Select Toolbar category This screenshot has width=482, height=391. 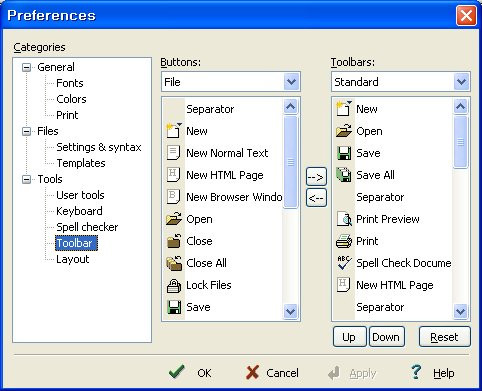click(x=76, y=243)
